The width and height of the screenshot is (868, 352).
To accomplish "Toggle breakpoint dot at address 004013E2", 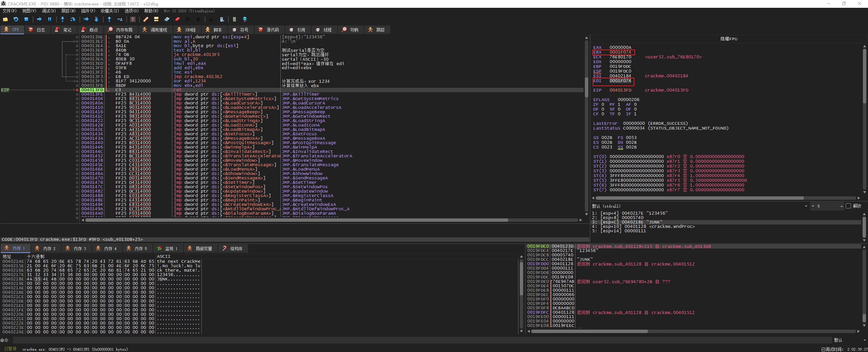I will [77, 41].
